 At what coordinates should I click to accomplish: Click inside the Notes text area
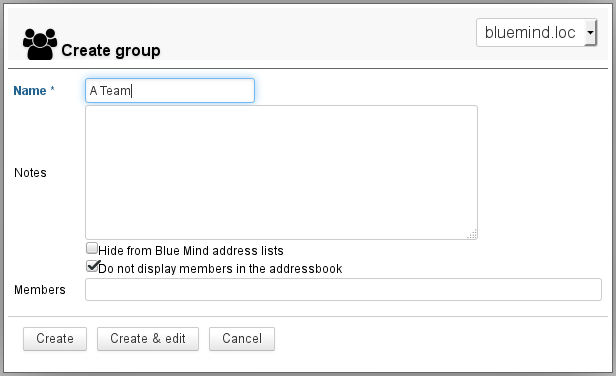pyautogui.click(x=281, y=172)
